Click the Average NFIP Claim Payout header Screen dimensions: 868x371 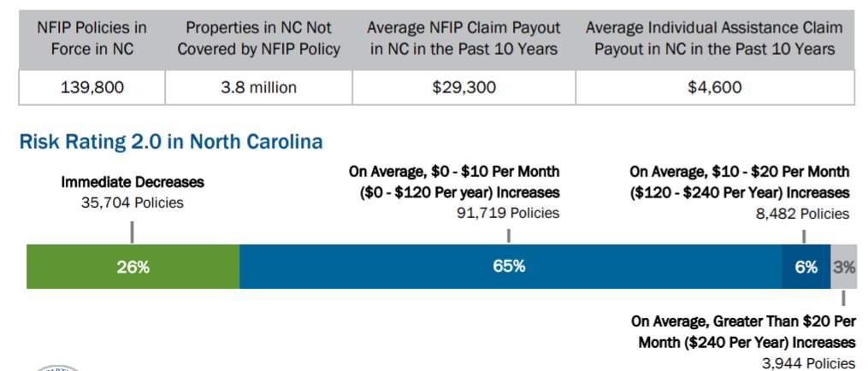464,38
